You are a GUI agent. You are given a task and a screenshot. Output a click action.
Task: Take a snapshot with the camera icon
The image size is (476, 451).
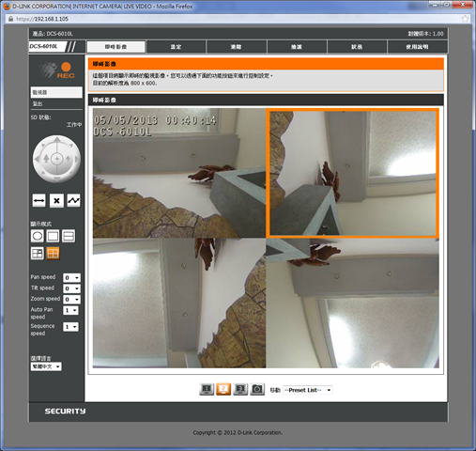pos(257,389)
